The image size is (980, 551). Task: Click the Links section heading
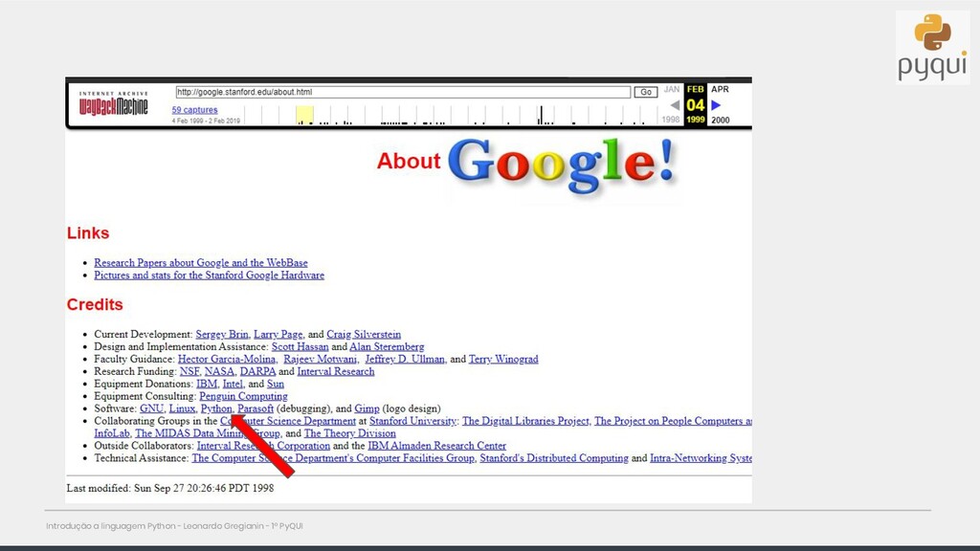click(x=88, y=233)
